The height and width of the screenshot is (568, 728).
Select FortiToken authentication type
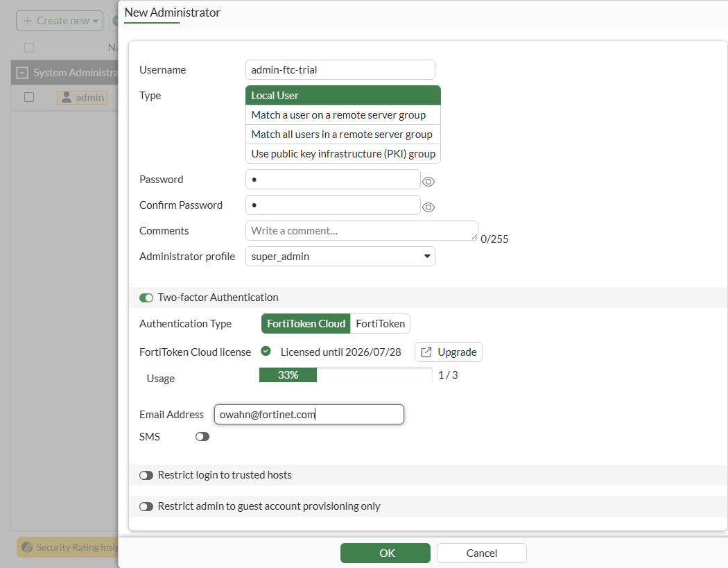[x=381, y=324]
